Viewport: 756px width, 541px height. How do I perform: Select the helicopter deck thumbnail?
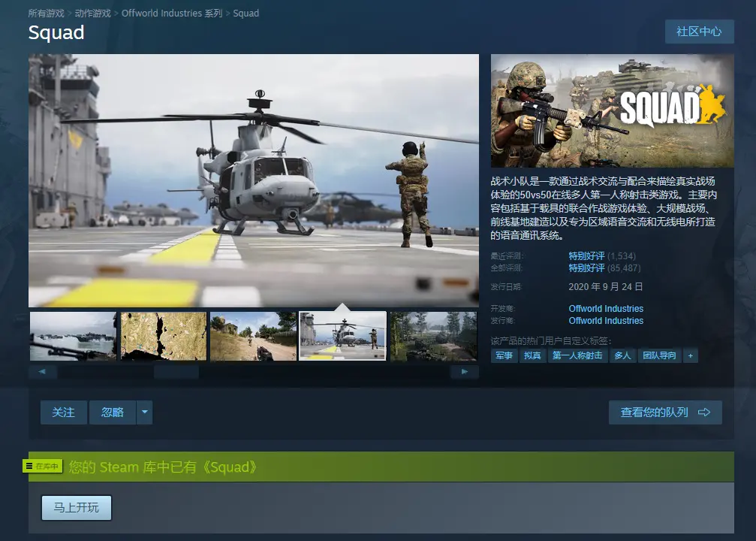(343, 336)
